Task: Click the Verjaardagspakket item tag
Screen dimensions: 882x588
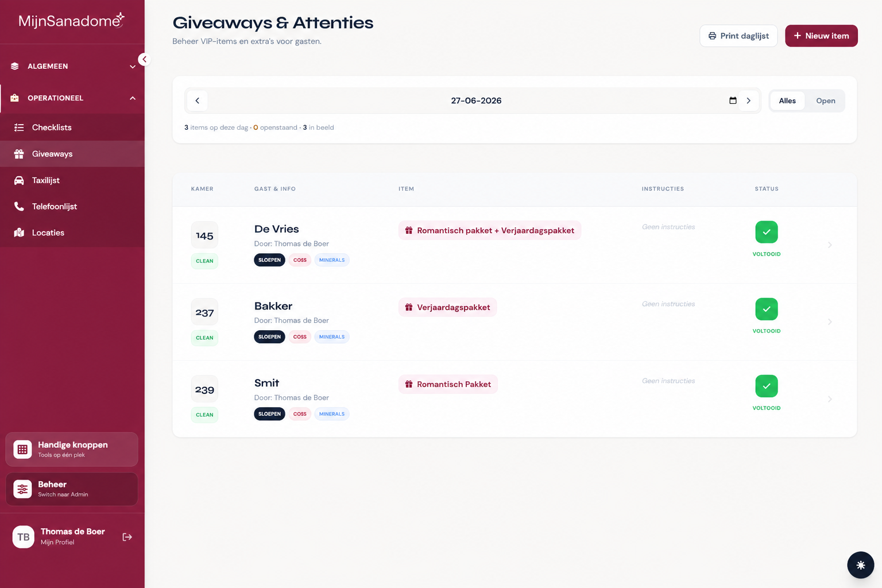Action: [447, 307]
